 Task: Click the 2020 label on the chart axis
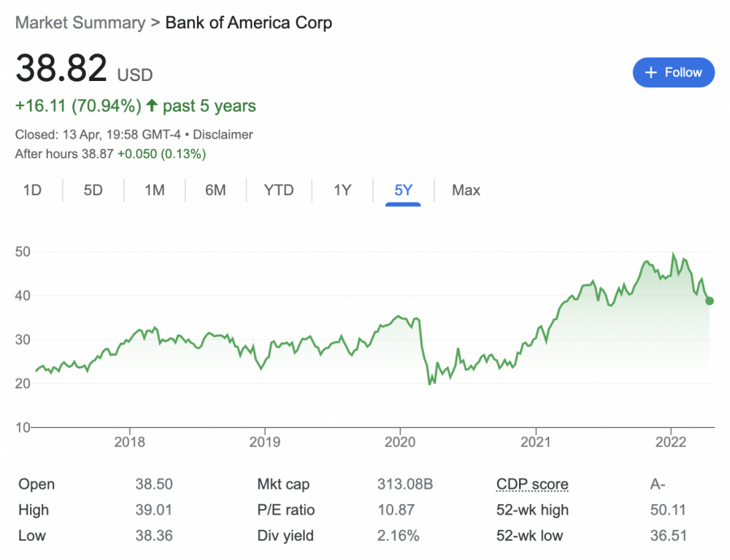[401, 442]
